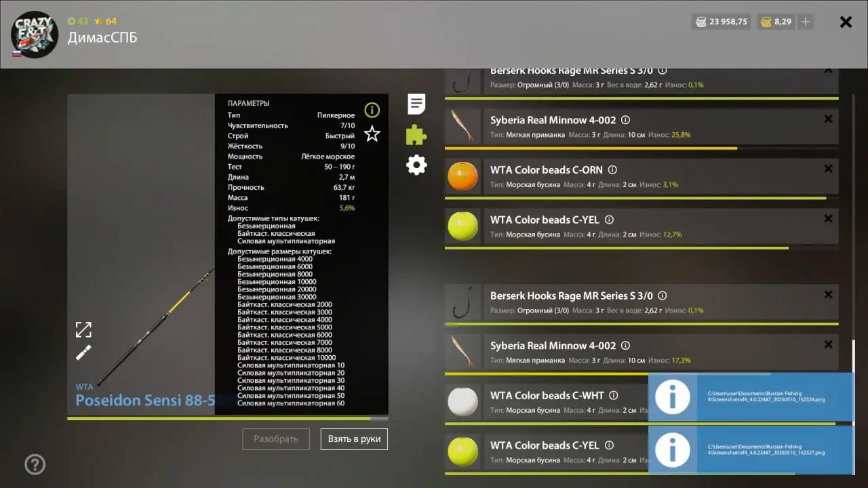
Task: Click the player name ДимасСПБ
Action: (102, 38)
